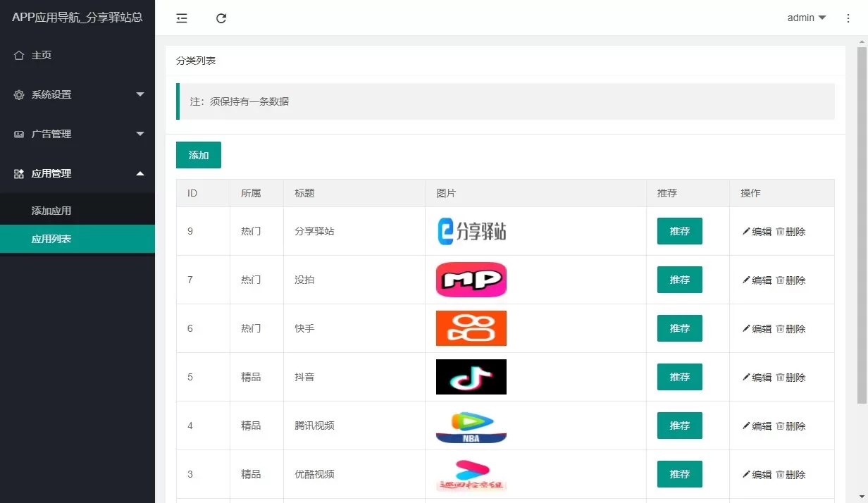Viewport: 868px width, 503px height.
Task: Open the vertical three-dot more menu
Action: (x=848, y=18)
